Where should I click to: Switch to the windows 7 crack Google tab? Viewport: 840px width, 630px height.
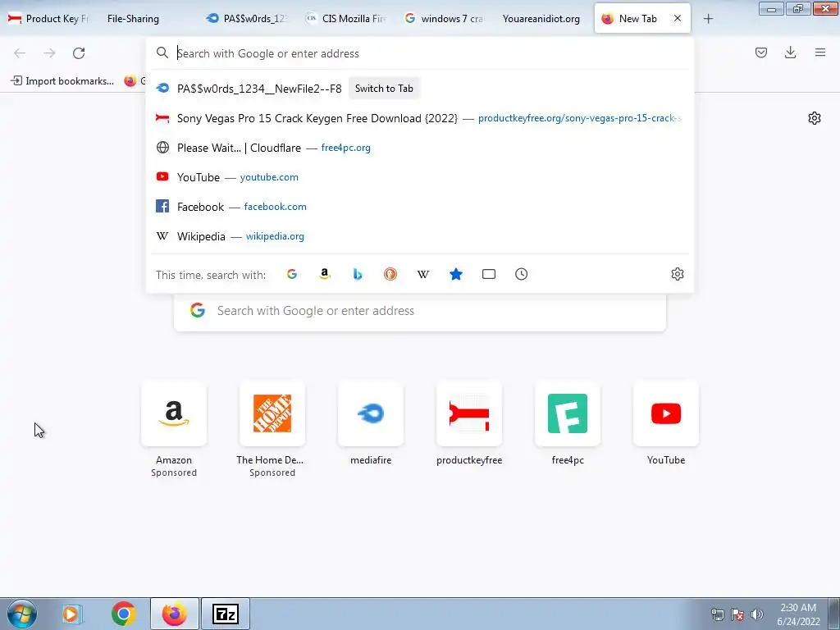[444, 18]
